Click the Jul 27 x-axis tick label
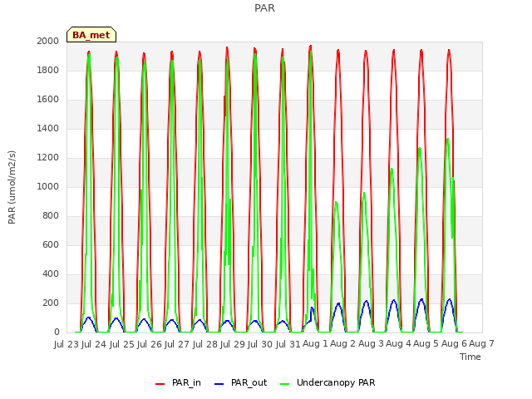The width and height of the screenshot is (532, 399). pyautogui.click(x=177, y=344)
